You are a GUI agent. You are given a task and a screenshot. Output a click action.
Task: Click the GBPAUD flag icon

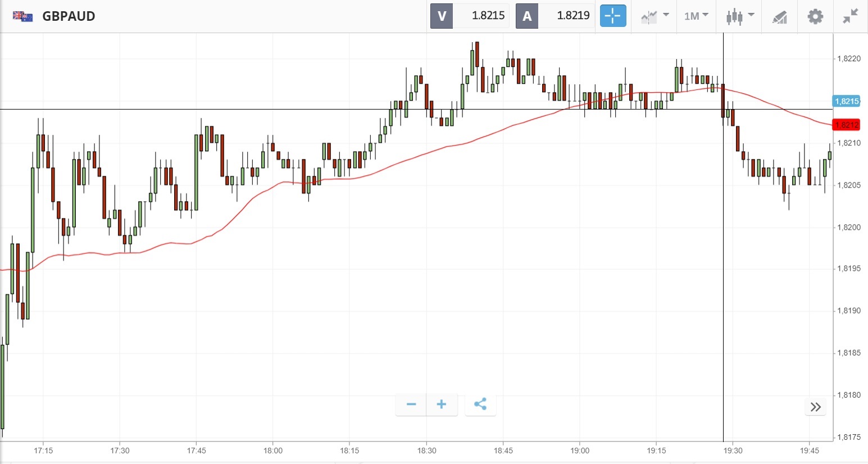(23, 16)
